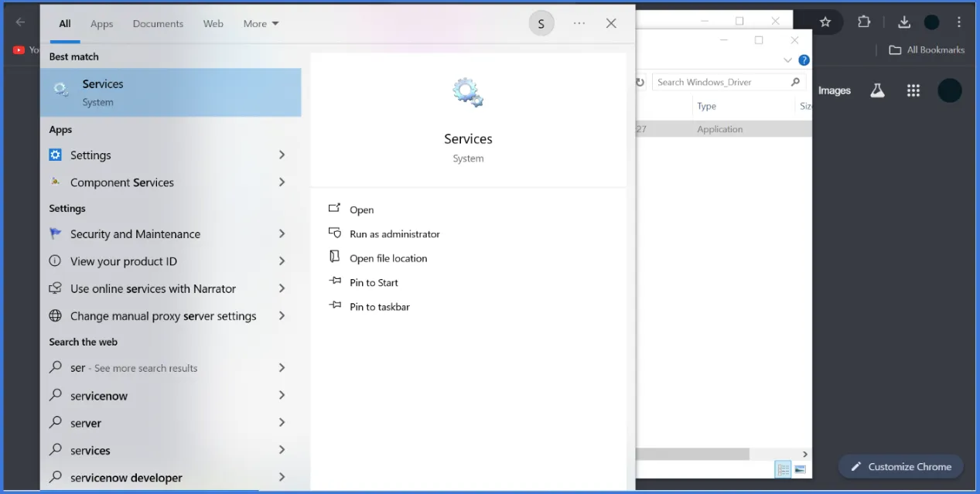980x494 pixels.
Task: Click Open in Services actions
Action: click(x=361, y=210)
